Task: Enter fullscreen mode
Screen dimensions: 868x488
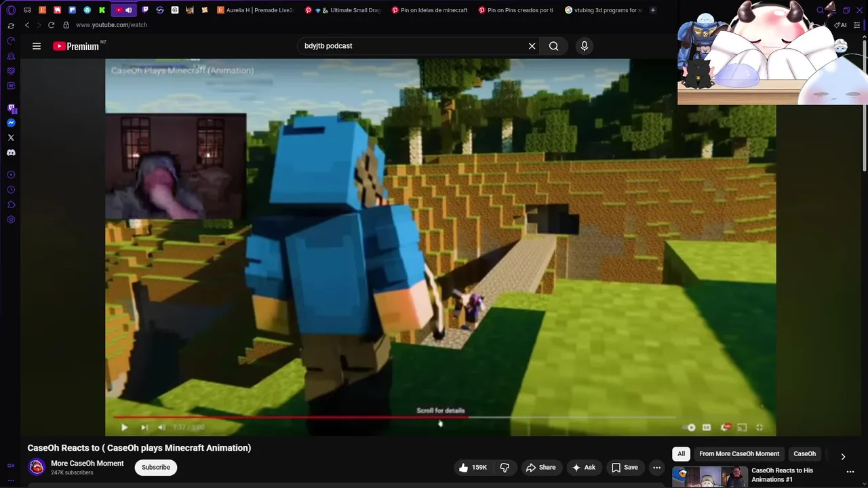Action: [759, 427]
